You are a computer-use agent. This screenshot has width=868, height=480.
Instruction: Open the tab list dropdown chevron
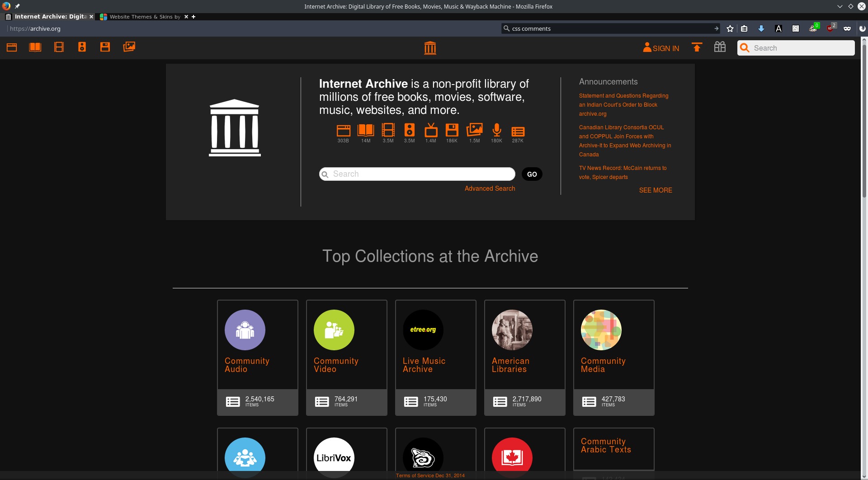click(x=840, y=6)
